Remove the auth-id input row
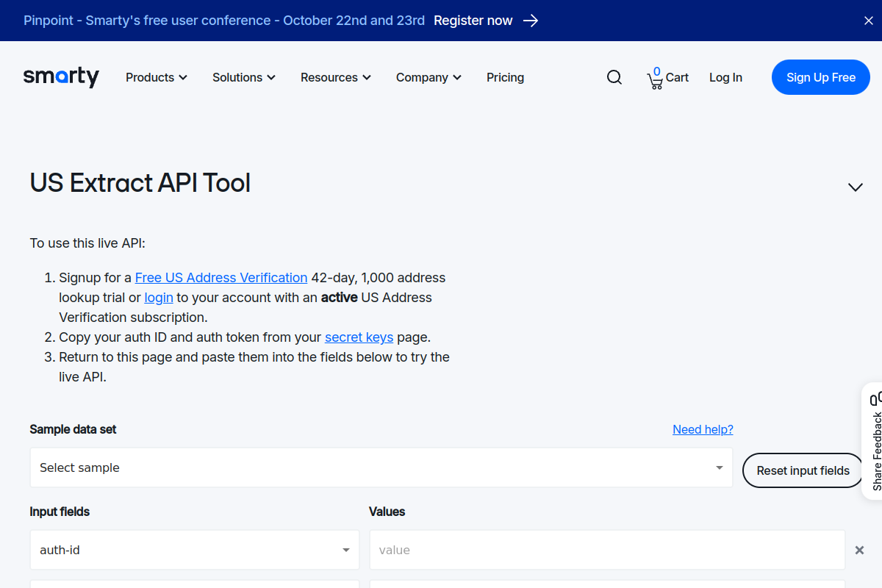 (x=859, y=550)
